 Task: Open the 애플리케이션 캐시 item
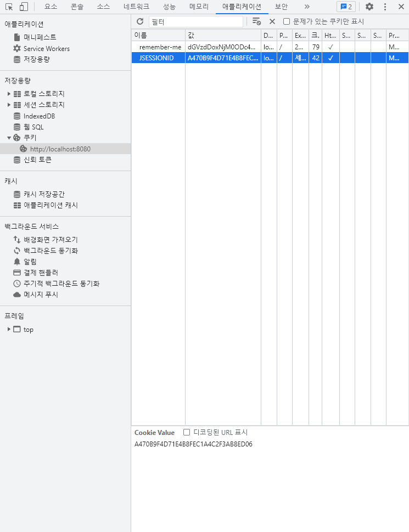pos(51,205)
